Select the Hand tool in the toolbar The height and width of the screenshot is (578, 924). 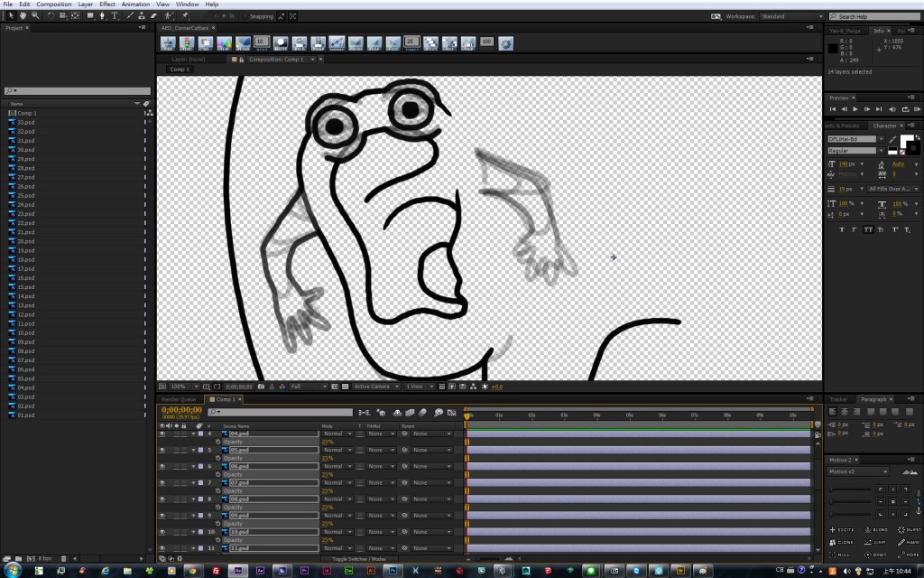click(x=22, y=15)
